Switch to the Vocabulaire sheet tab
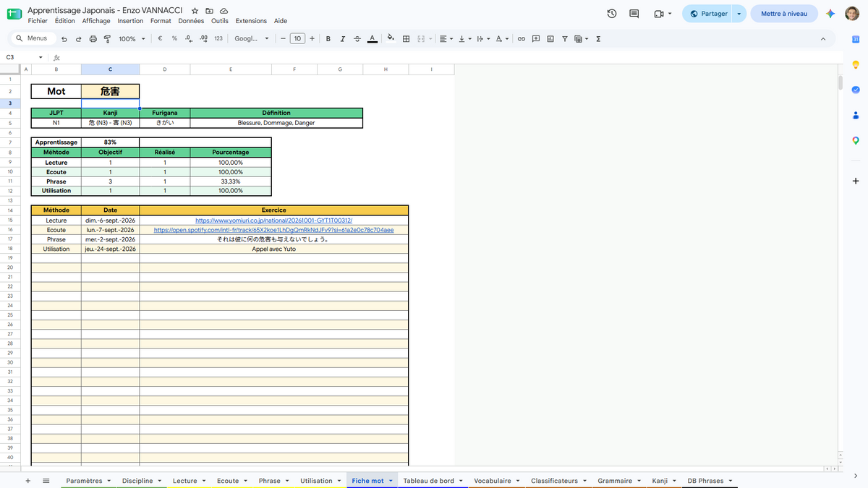Viewport: 868px width, 488px height. click(493, 481)
